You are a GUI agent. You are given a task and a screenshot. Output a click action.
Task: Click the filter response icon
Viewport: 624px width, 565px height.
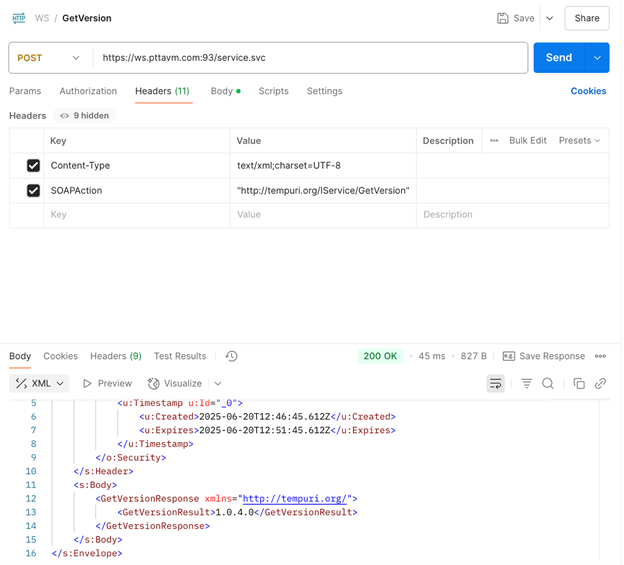(x=526, y=383)
